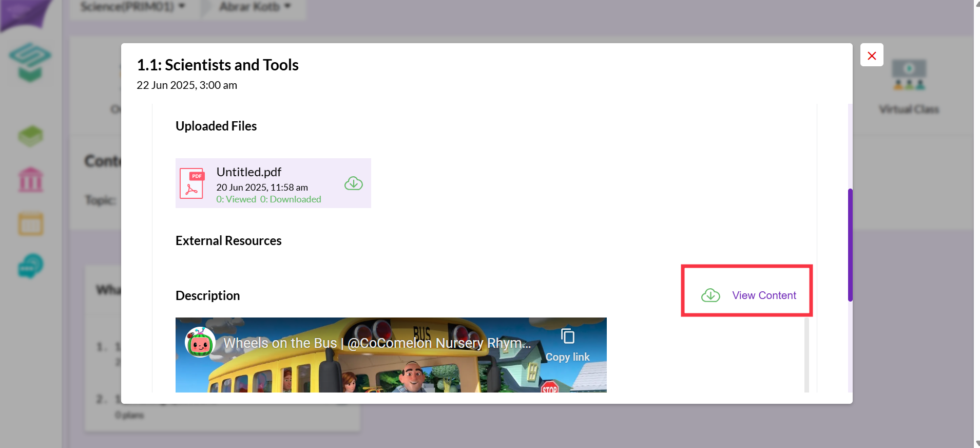Open the teal chat bubble icon in the sidebar

click(31, 266)
